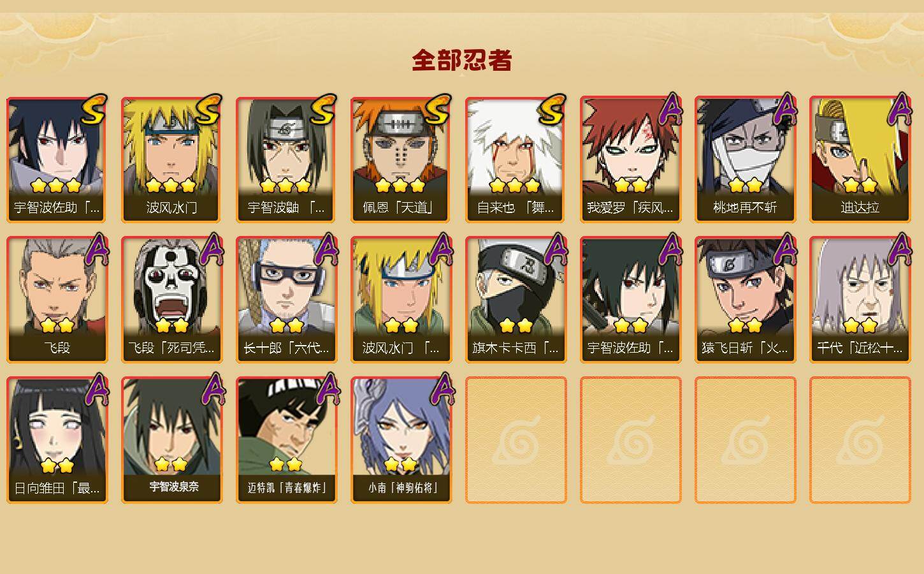Pick the 桃地再不斩 ninja card
Screen dimensions: 924x574
coord(745,159)
